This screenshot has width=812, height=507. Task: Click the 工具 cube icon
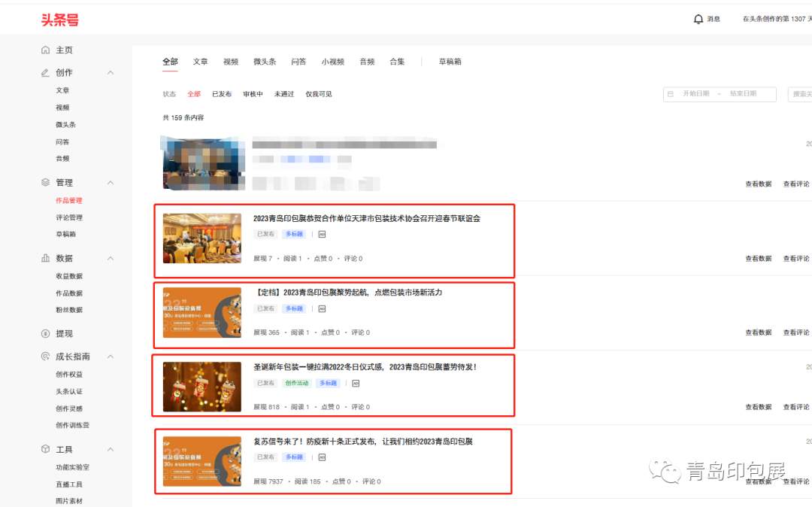click(46, 449)
